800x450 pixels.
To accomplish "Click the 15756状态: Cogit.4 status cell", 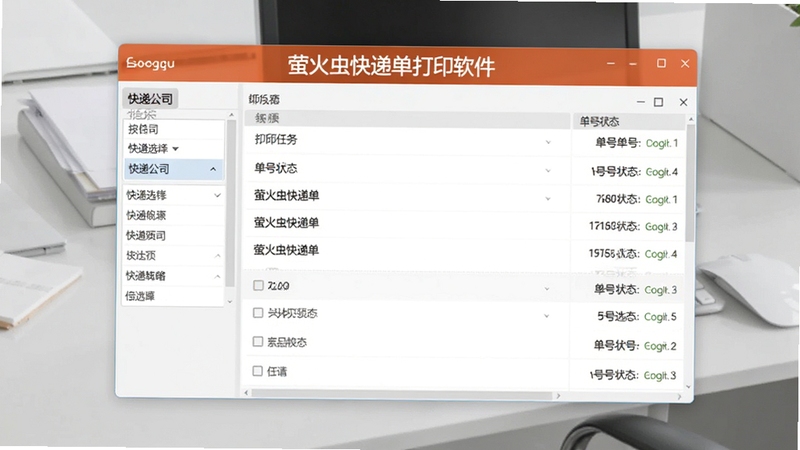I will pyautogui.click(x=633, y=254).
